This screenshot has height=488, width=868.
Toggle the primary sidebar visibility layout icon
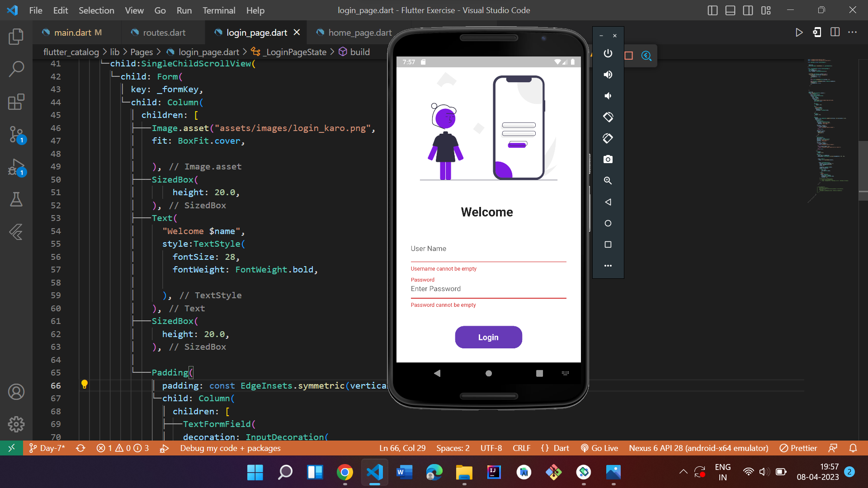pyautogui.click(x=712, y=10)
